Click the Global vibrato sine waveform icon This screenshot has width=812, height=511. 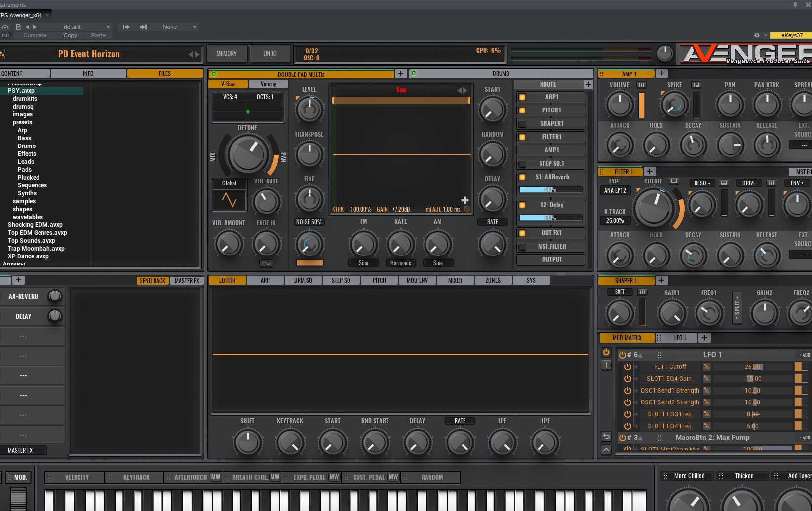(229, 200)
